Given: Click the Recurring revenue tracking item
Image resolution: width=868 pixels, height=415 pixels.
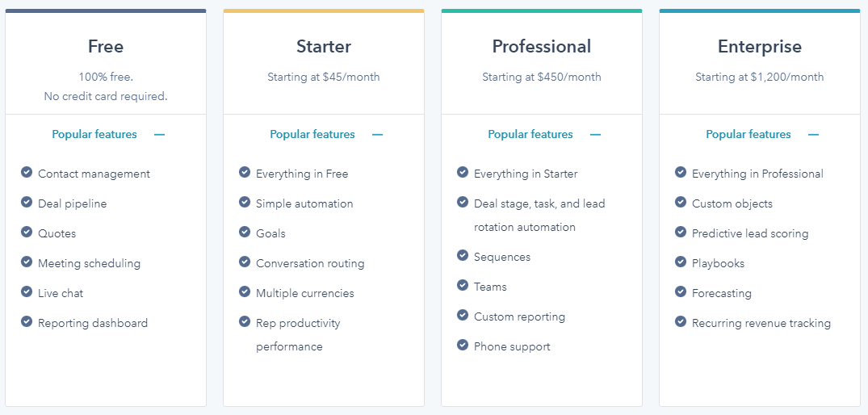Looking at the screenshot, I should (761, 323).
